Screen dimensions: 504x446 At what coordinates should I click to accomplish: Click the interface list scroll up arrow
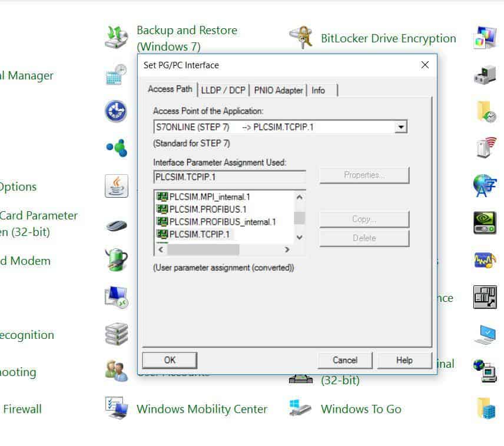point(299,198)
